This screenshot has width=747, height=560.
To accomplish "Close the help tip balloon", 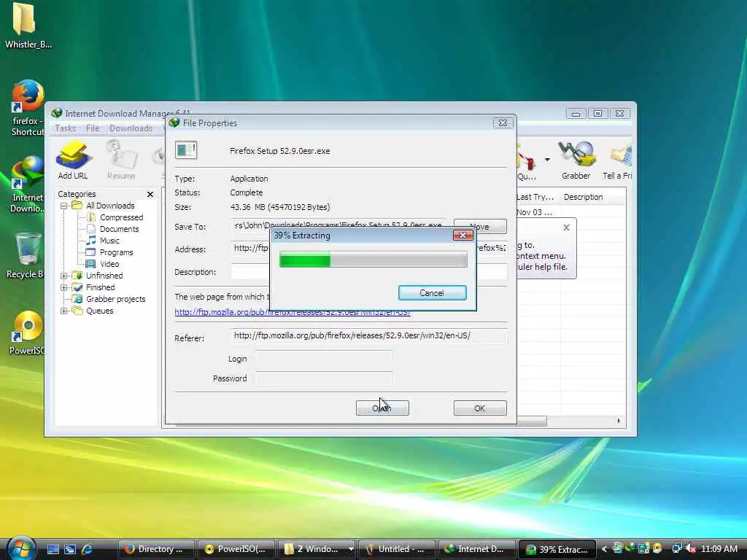I will [566, 227].
